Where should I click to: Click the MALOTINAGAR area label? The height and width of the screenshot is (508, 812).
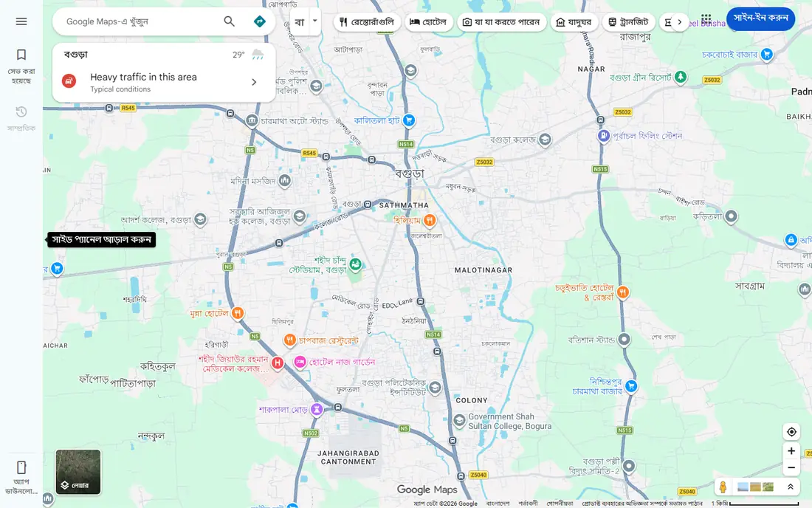[x=484, y=270]
